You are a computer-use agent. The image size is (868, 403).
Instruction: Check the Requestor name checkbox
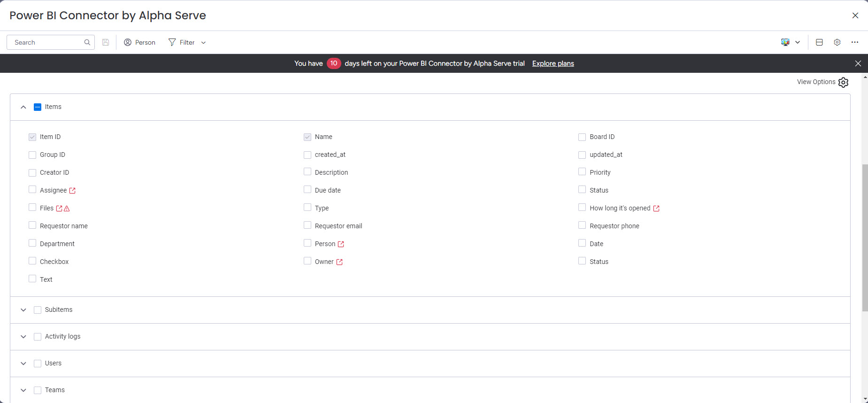[x=32, y=225]
